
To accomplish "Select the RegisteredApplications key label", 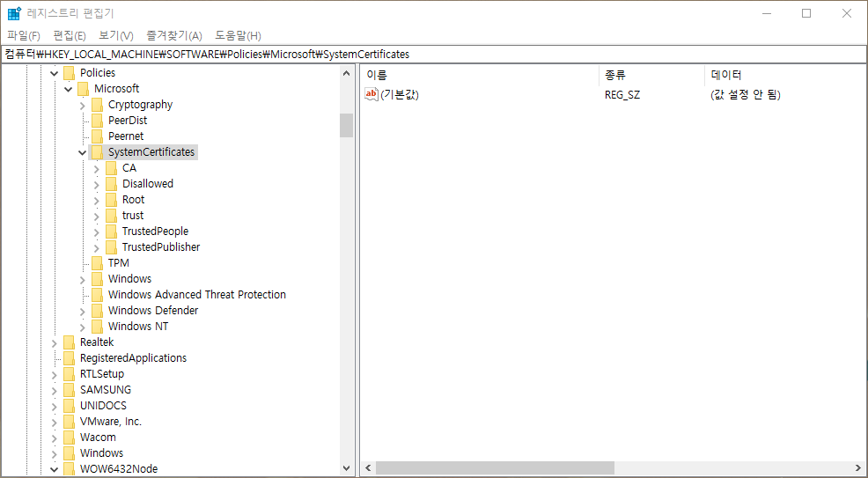I will pos(134,358).
